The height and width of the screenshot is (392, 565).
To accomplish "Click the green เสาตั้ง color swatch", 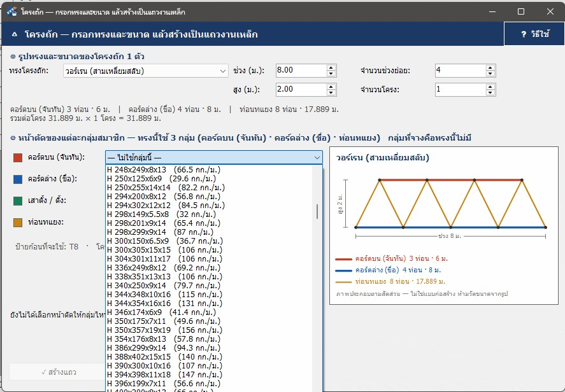I will (x=18, y=201).
